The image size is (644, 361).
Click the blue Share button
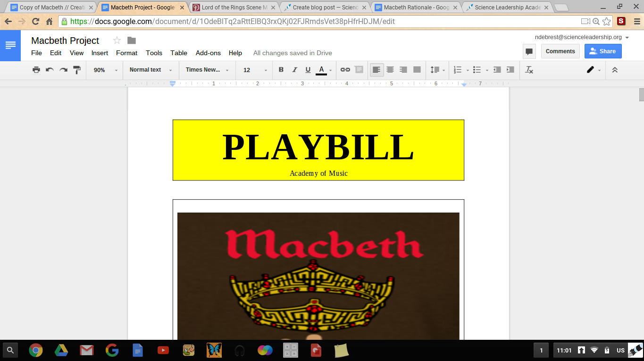point(603,51)
